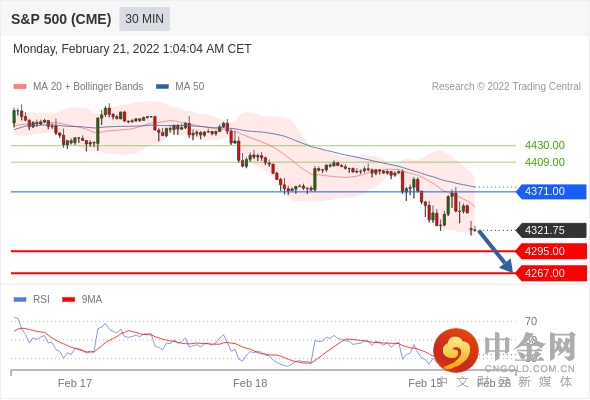Click the MA 20 + Bollinger Bands legend swatch

click(20, 87)
